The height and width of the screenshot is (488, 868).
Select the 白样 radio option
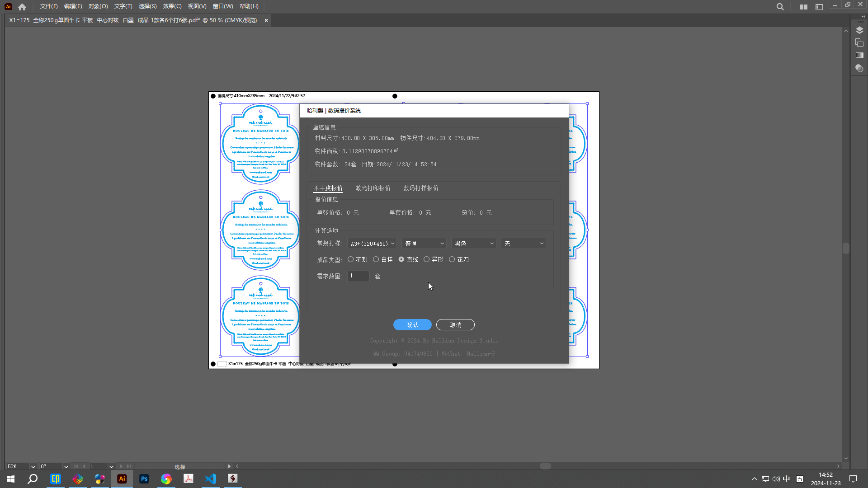382,259
